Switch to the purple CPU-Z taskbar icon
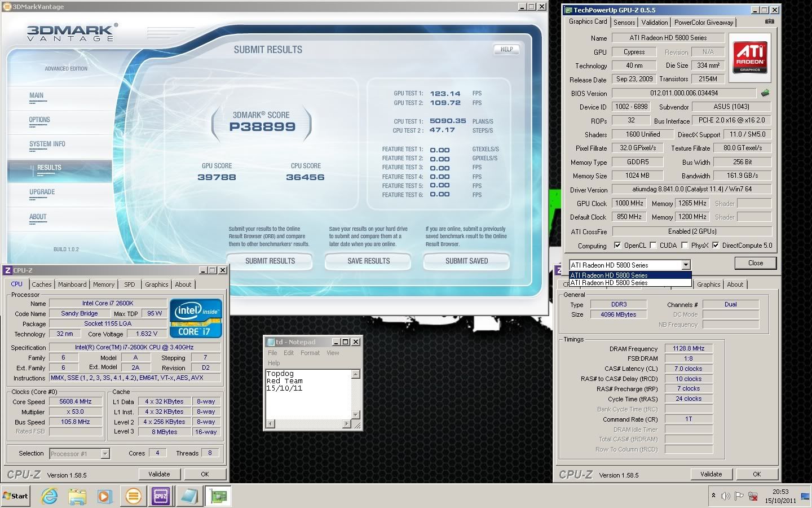This screenshot has height=508, width=812. pyautogui.click(x=161, y=496)
